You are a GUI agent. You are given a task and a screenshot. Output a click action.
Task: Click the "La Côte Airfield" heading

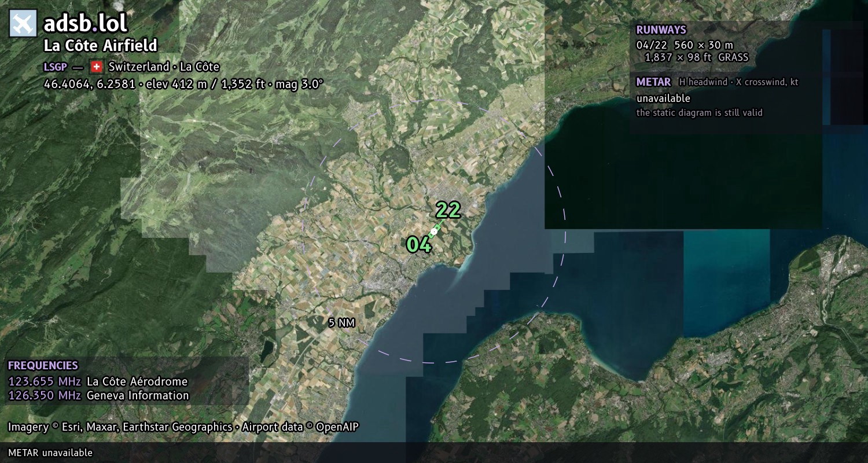point(101,46)
